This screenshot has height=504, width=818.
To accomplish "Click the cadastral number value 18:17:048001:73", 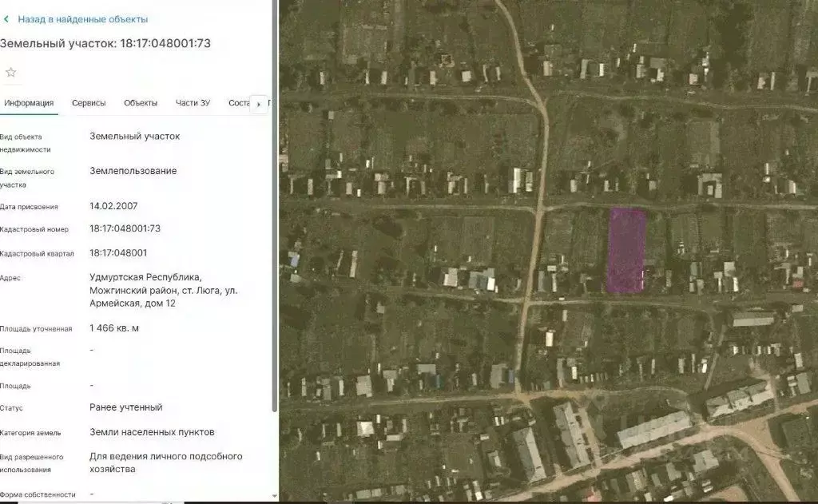I will pos(125,228).
